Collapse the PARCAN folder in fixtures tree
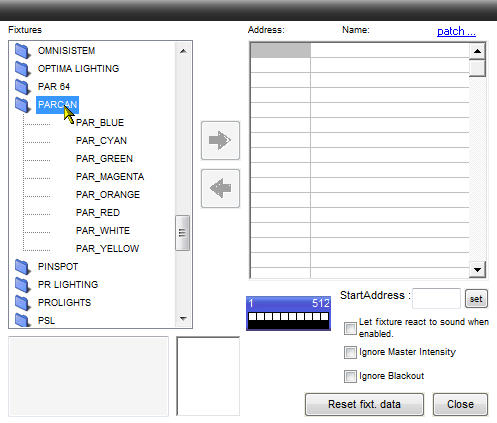Image resolution: width=497 pixels, height=423 pixels. click(22, 105)
